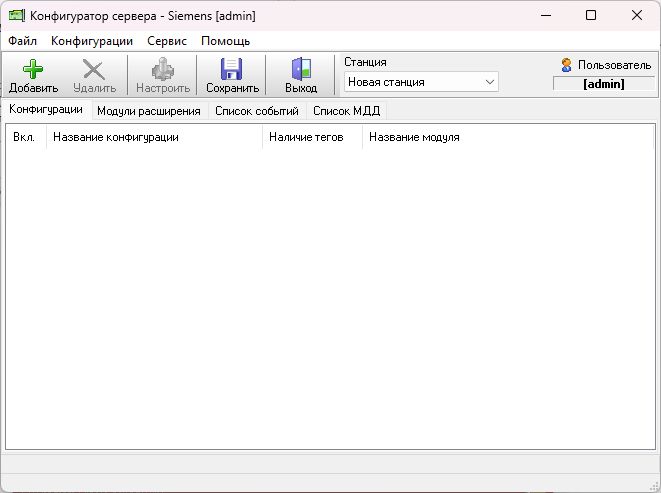
Task: Select the Новая станция combo box
Action: (x=412, y=82)
